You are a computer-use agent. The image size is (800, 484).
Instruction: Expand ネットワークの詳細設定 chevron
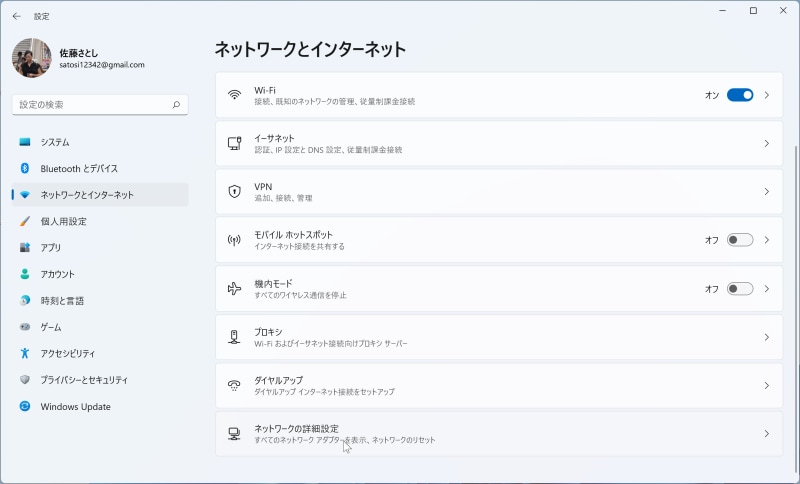coord(767,434)
